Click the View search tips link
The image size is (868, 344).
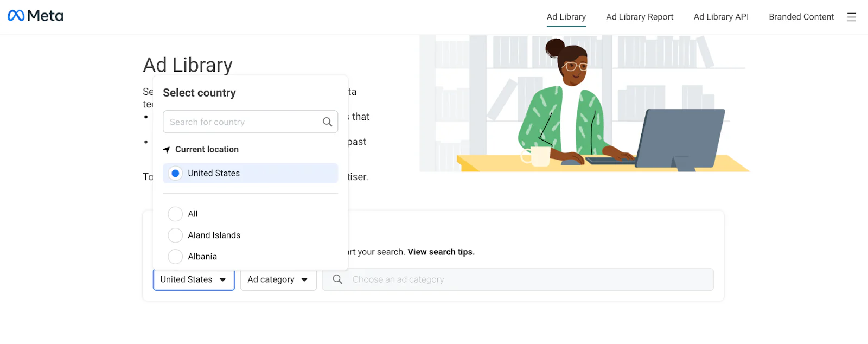(441, 251)
